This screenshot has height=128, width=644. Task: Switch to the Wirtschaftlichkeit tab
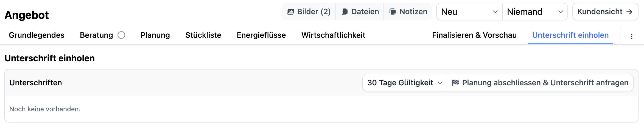pos(333,35)
